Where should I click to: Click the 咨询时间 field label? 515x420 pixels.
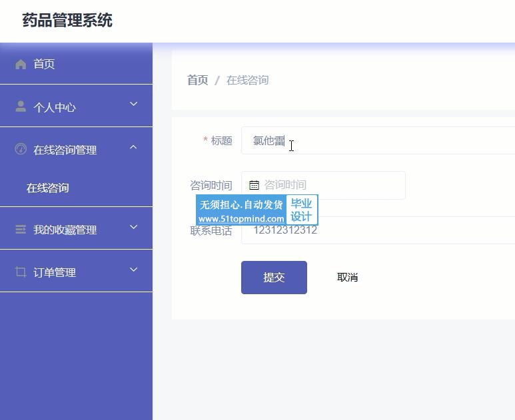[211, 185]
